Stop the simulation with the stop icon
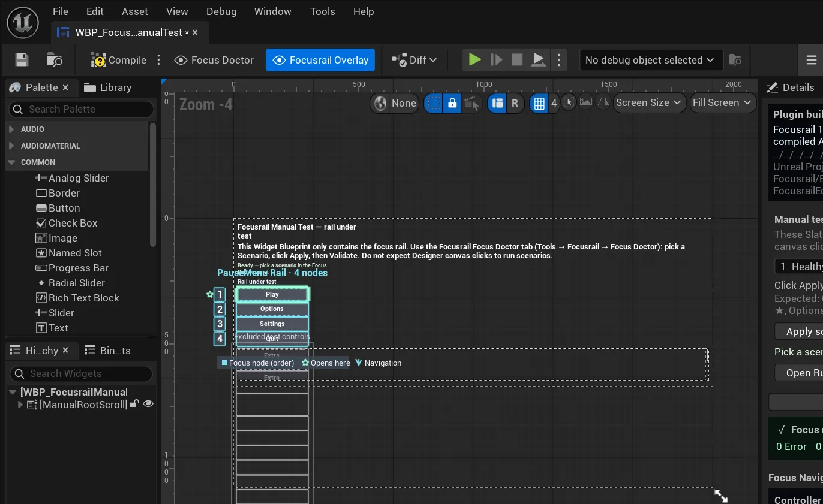 [x=517, y=59]
